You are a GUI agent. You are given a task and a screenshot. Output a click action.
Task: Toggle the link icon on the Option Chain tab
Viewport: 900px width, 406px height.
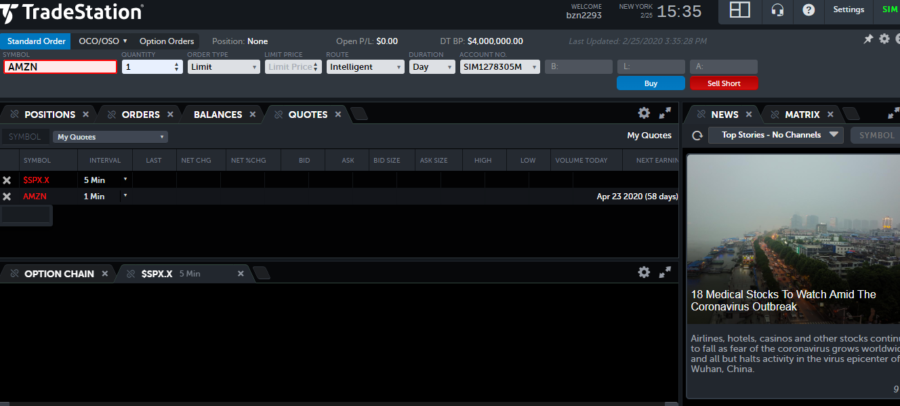click(x=14, y=273)
